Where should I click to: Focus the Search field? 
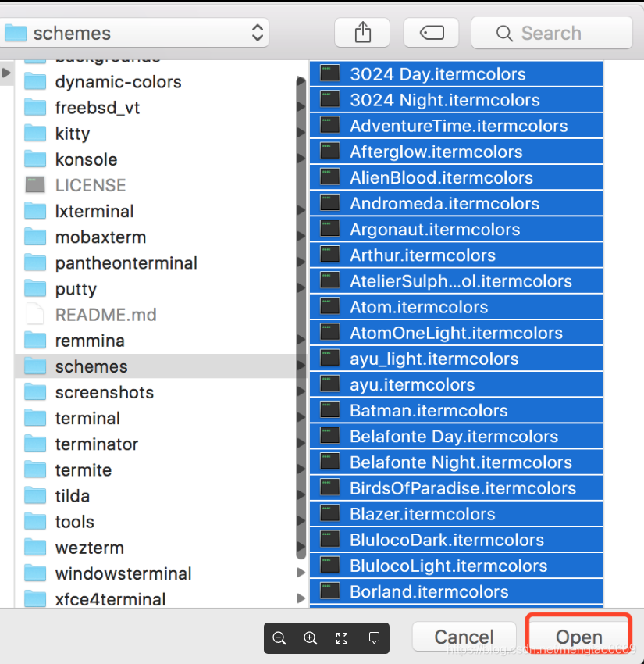tap(552, 33)
